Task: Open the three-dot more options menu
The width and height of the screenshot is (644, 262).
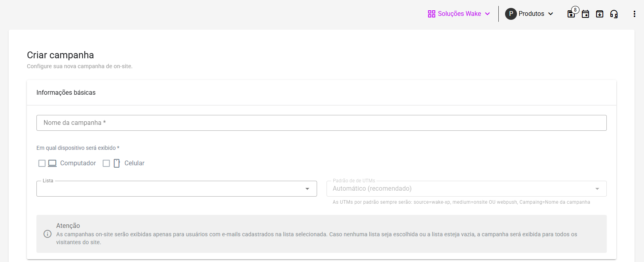Action: [x=634, y=14]
